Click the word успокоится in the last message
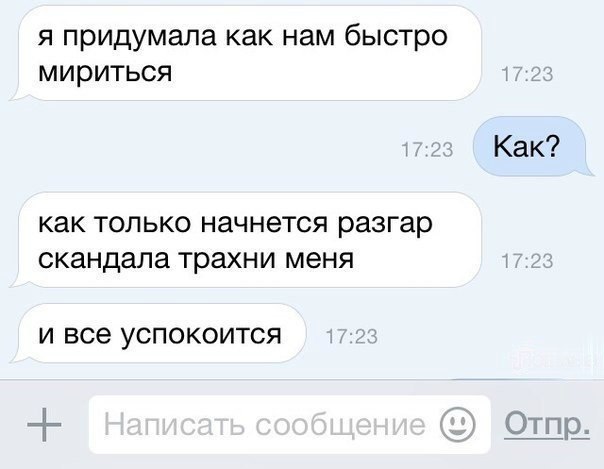604x469 pixels. click(201, 335)
